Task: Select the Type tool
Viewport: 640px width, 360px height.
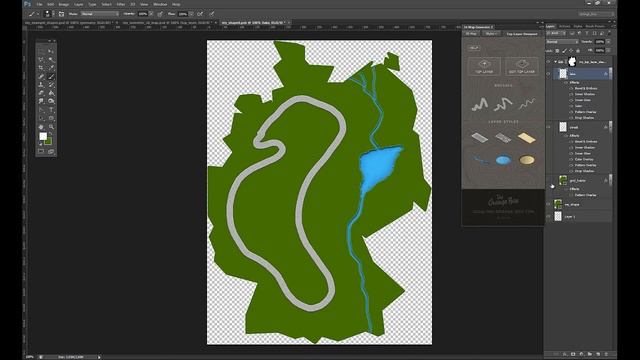Action: click(x=51, y=110)
